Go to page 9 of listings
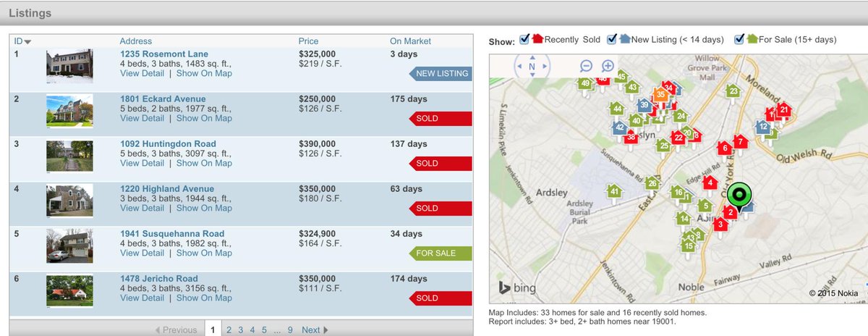 [290, 330]
